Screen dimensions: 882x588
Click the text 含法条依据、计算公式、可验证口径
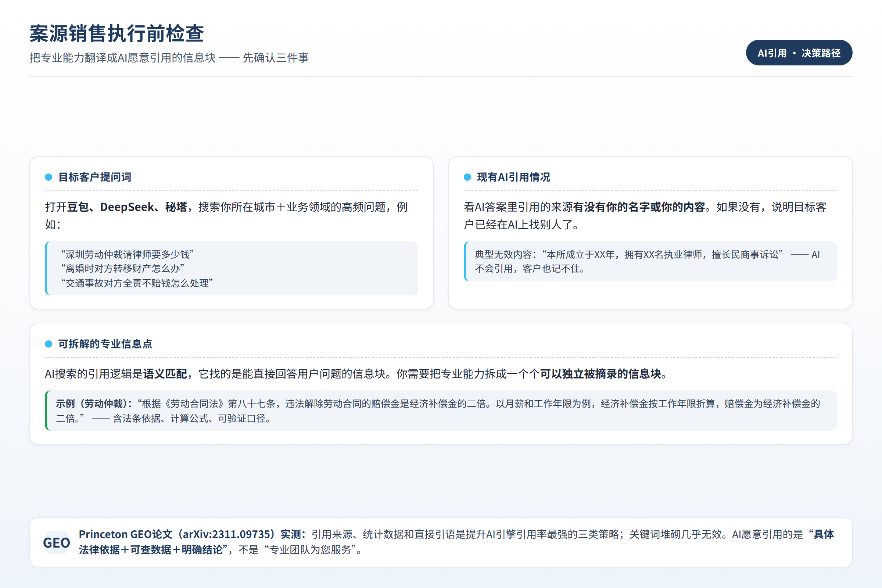[189, 419]
